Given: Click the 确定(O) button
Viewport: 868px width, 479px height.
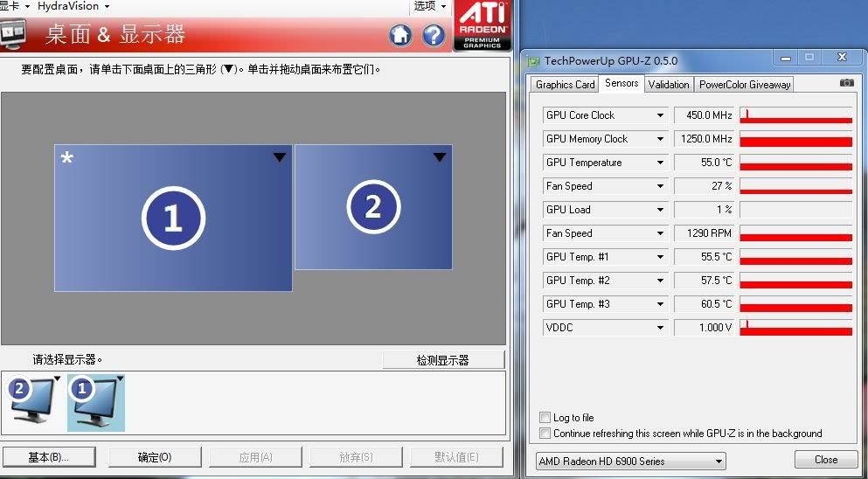Looking at the screenshot, I should tap(155, 457).
